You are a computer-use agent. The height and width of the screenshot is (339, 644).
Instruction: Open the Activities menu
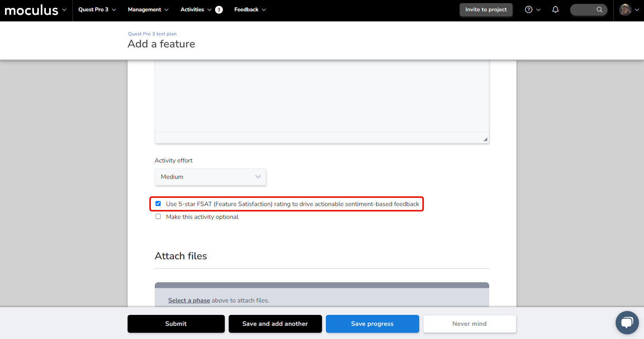click(x=196, y=10)
